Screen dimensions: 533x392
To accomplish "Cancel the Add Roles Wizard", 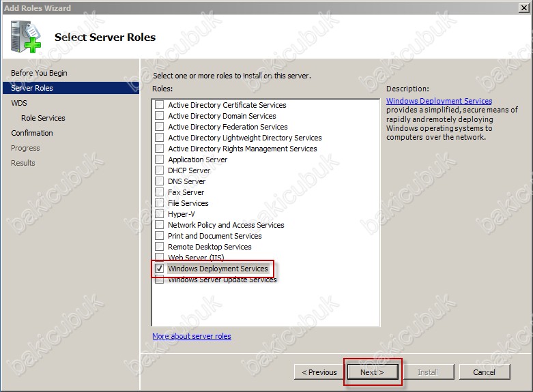I will [x=485, y=372].
